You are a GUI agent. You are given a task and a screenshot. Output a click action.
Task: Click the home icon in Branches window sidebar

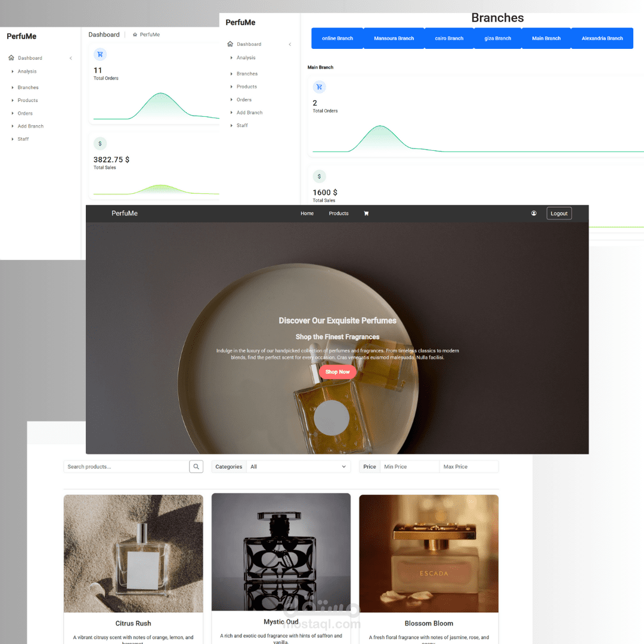[x=230, y=44]
